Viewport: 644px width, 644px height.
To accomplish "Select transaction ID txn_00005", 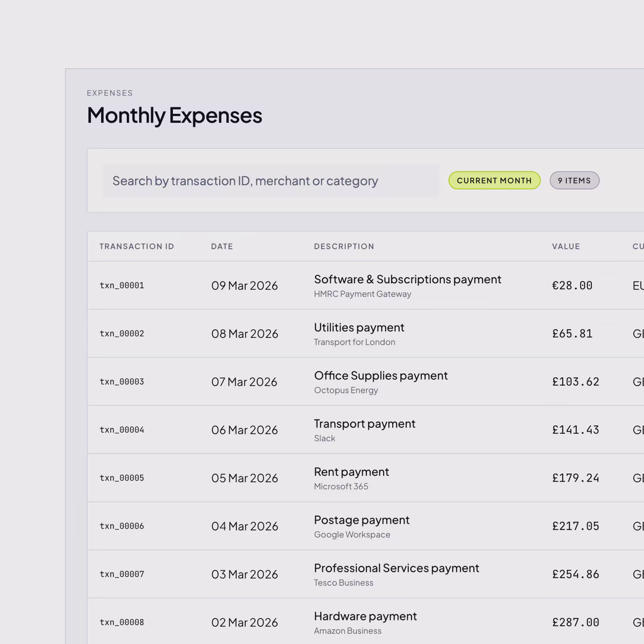I will click(122, 478).
